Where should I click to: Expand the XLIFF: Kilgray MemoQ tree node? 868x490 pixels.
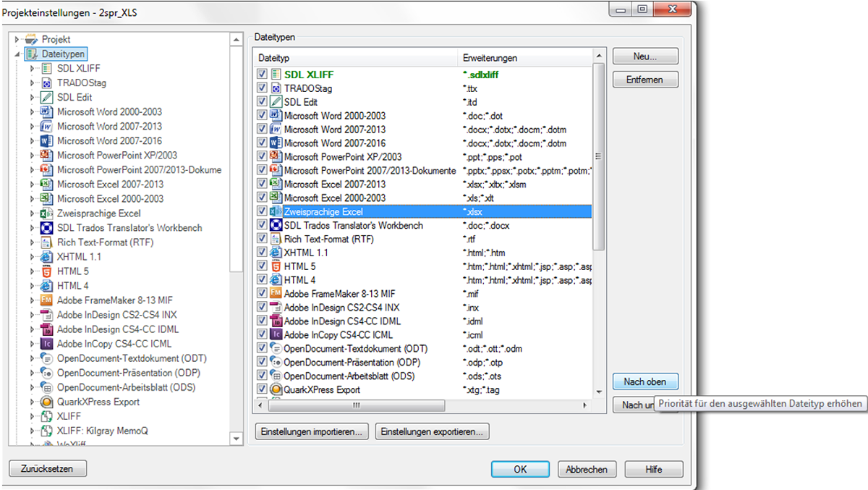pyautogui.click(x=33, y=430)
